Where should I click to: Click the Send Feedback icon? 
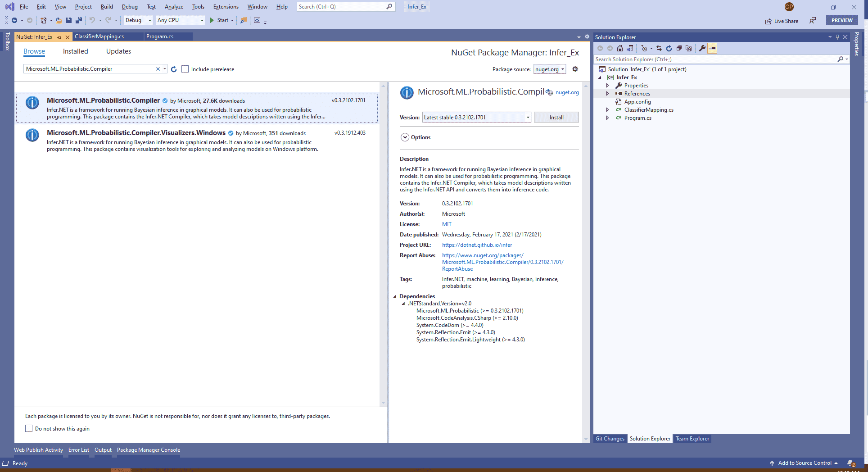click(x=813, y=20)
